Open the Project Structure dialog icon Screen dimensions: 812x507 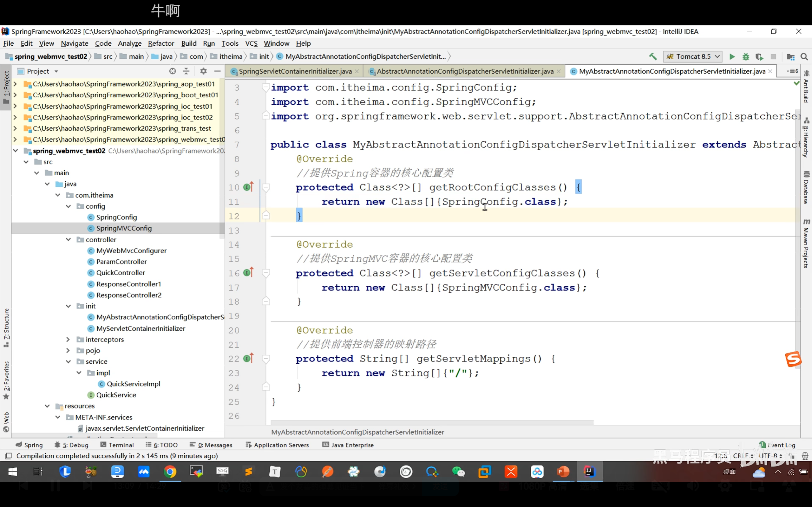point(790,57)
